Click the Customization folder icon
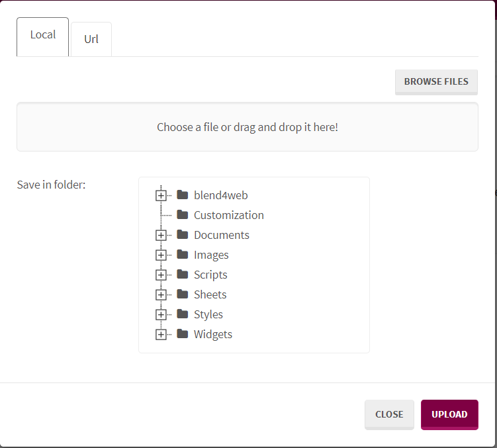 [x=183, y=215]
